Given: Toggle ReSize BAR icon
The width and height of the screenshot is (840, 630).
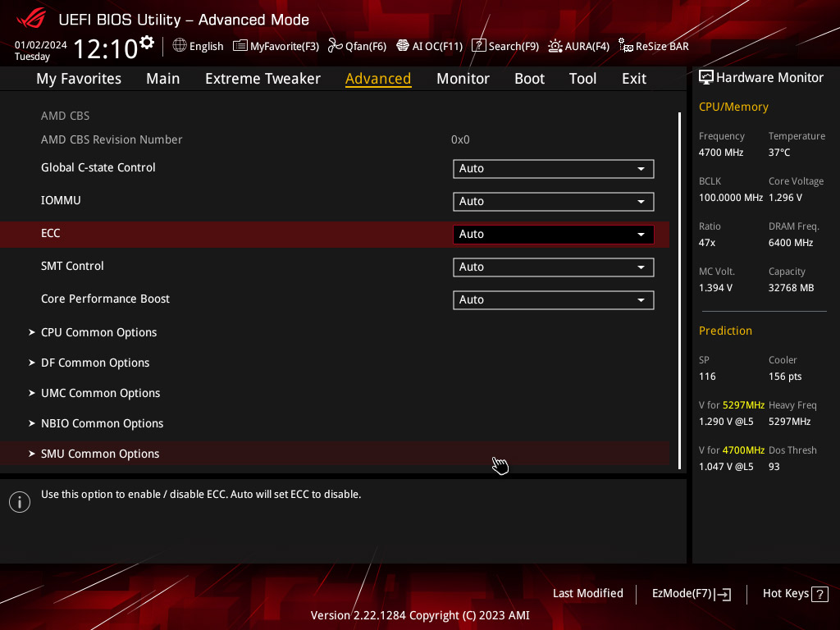Looking at the screenshot, I should (626, 46).
